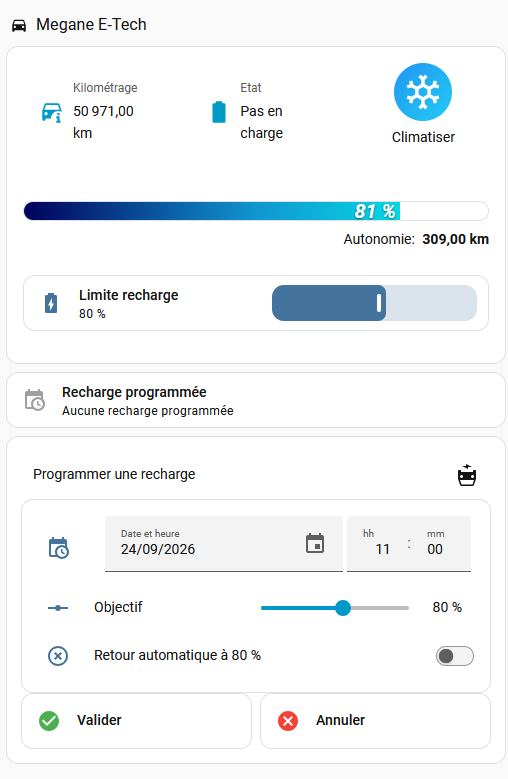
Task: Click the car icon beside Megane E-Tech
Action: pyautogui.click(x=19, y=25)
